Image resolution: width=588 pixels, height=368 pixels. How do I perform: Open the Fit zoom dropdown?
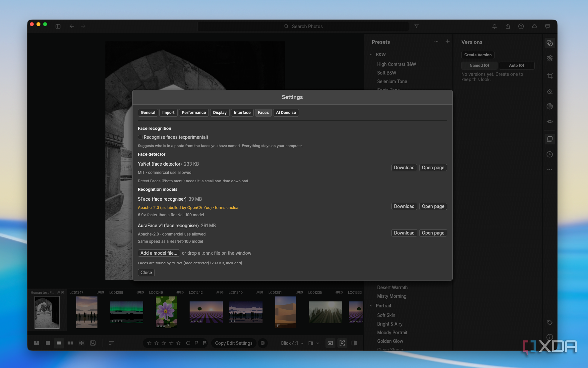314,343
